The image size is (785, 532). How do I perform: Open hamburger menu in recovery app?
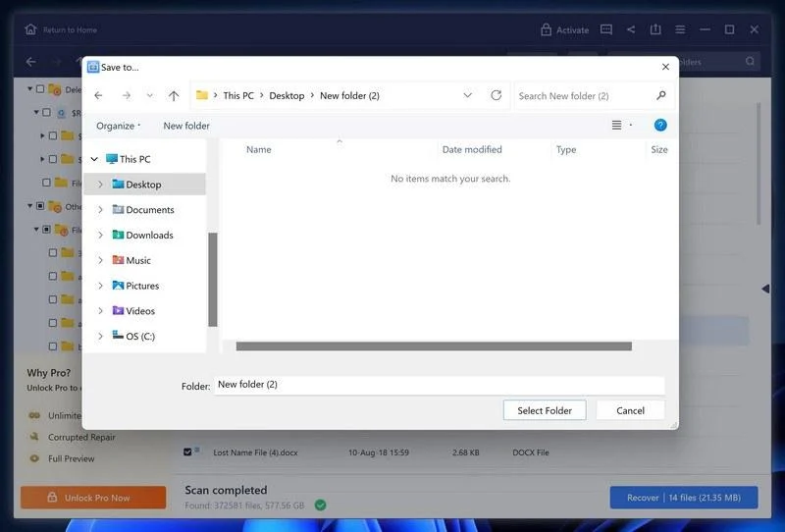click(680, 29)
